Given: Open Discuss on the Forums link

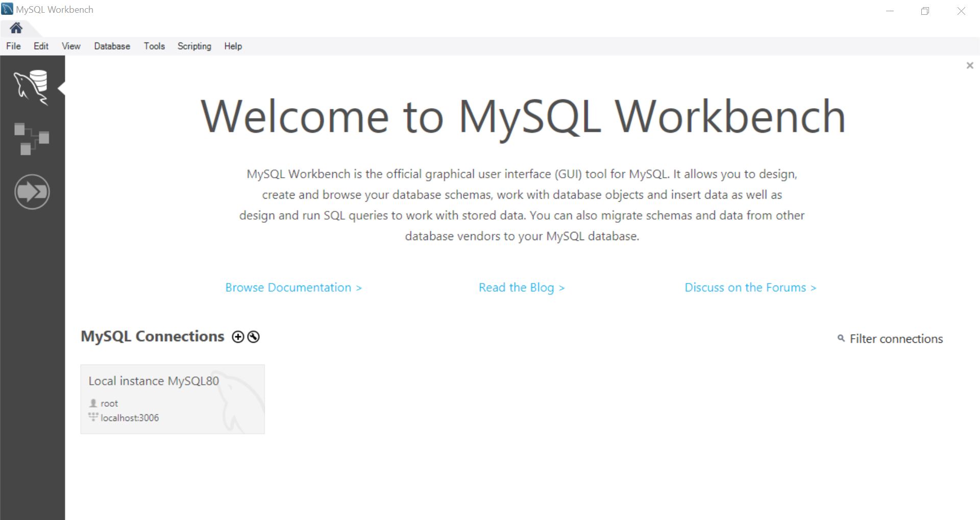Looking at the screenshot, I should [750, 288].
